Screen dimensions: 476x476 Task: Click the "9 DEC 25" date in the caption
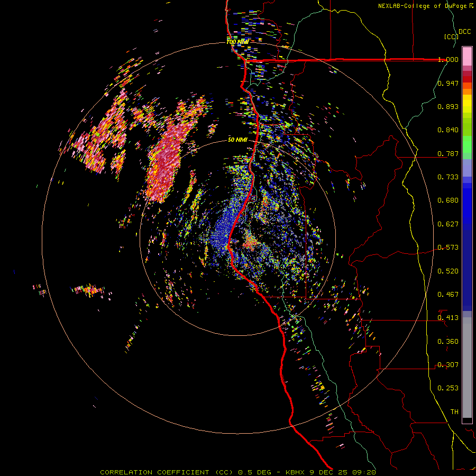click(x=329, y=472)
